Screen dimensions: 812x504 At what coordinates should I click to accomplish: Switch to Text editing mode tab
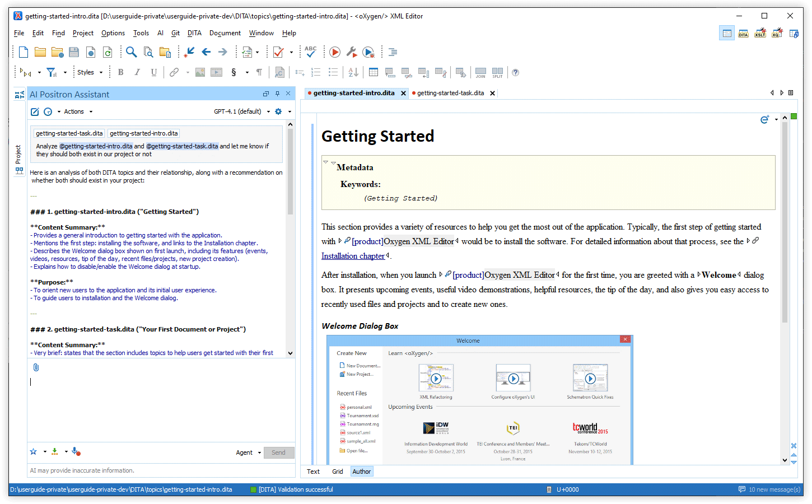coord(313,472)
